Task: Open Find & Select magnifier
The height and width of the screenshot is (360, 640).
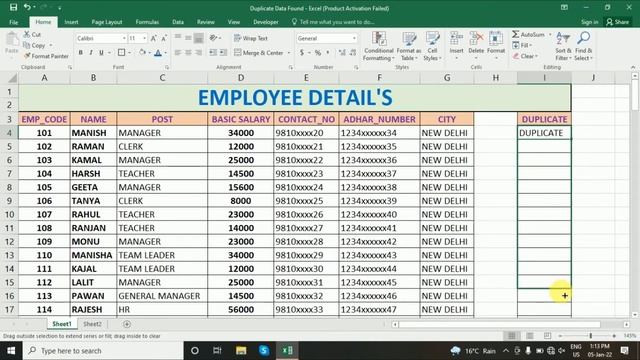Action: pos(583,47)
